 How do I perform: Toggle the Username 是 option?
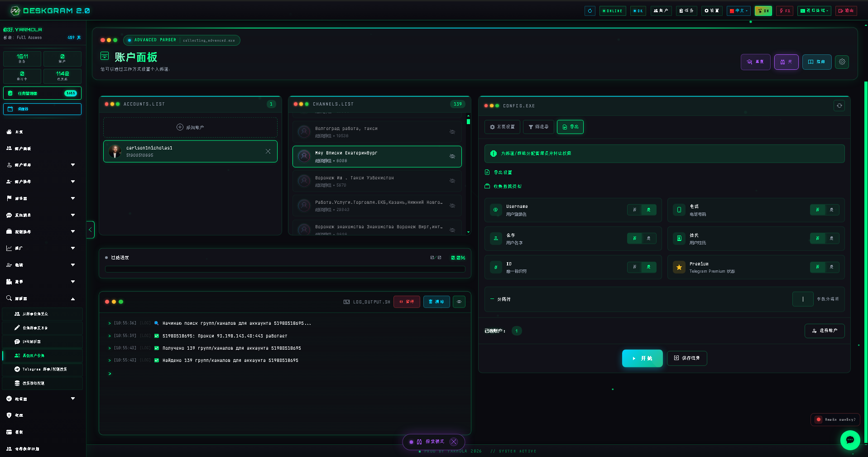pyautogui.click(x=649, y=210)
